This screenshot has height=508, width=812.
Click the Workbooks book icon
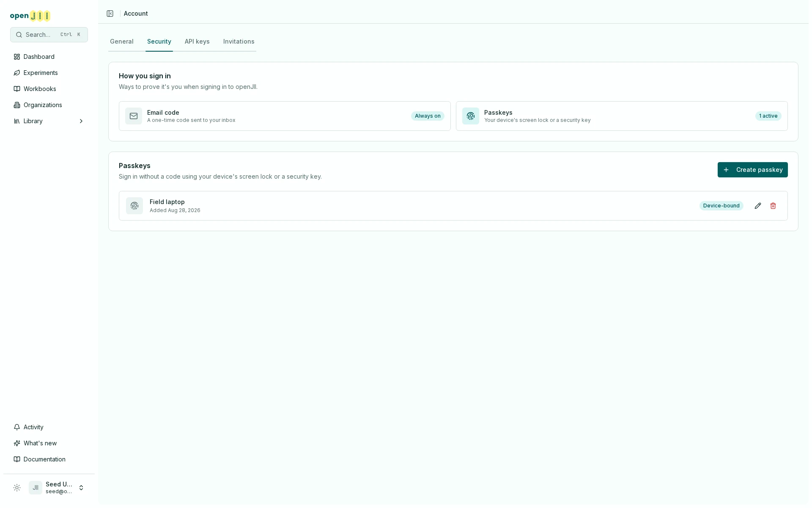pos(17,89)
